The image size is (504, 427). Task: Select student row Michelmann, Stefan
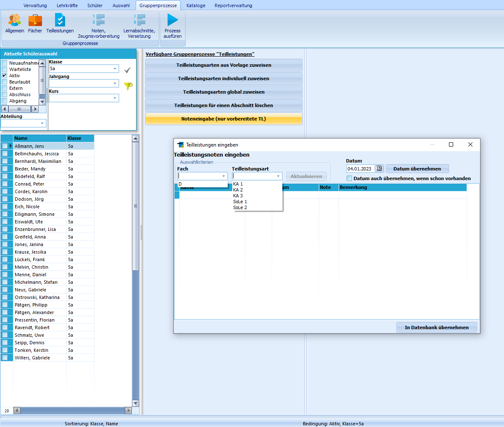click(47, 282)
